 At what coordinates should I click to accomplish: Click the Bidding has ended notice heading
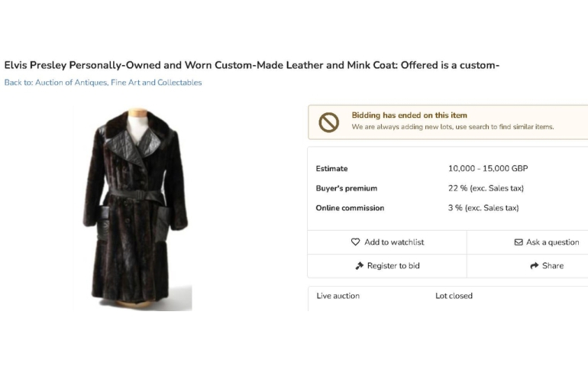click(x=409, y=115)
